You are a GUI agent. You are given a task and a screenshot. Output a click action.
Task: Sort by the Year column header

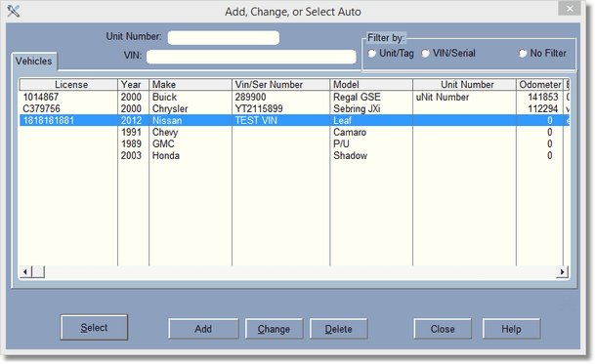coord(133,84)
